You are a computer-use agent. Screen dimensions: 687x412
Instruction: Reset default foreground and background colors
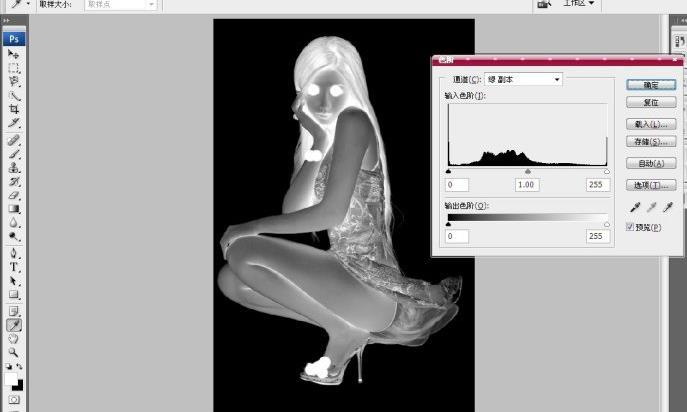pyautogui.click(x=9, y=366)
